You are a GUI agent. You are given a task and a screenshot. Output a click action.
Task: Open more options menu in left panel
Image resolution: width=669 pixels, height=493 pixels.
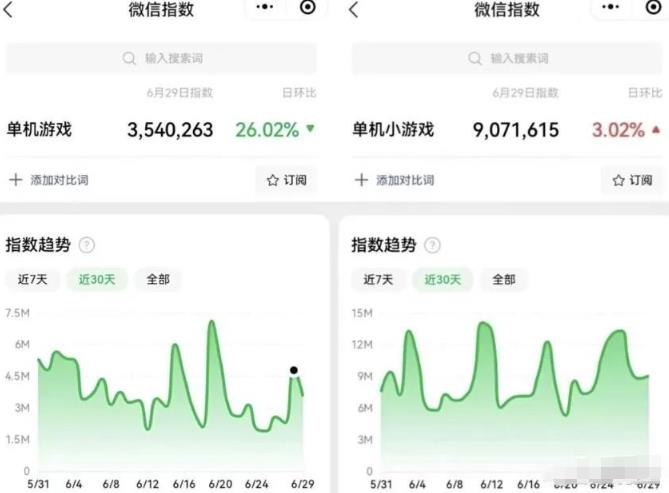(x=265, y=7)
